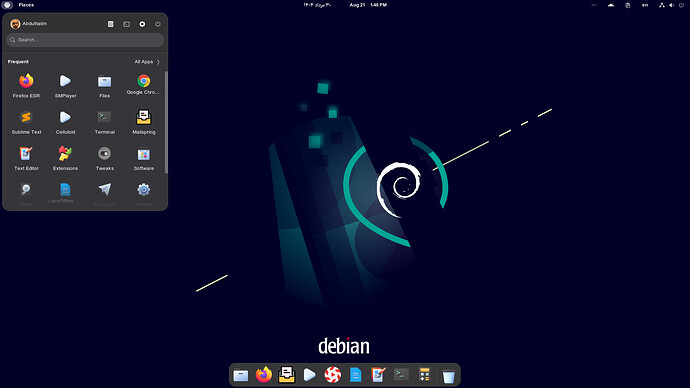Open the weather cloud indicator in top bar
690x388 pixels.
[611, 5]
